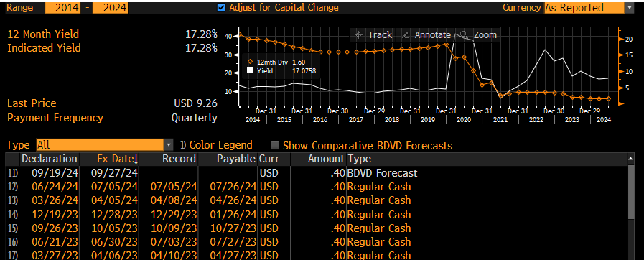Screen dimensions: 644x260
Task: Select row 11 BDVD Forecast
Action: click(317, 173)
